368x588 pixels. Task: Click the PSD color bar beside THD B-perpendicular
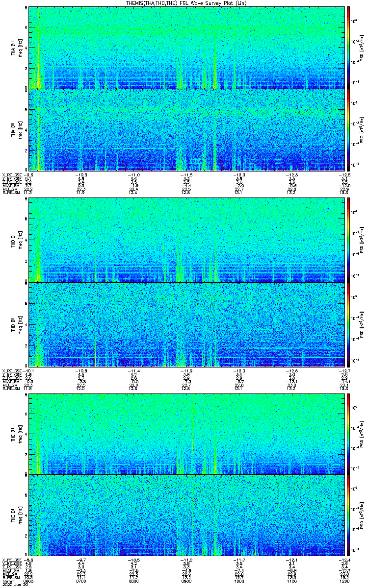[x=348, y=240]
